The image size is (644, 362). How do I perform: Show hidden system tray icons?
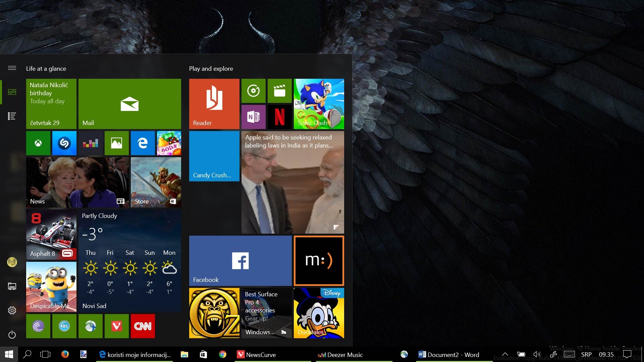click(x=505, y=354)
